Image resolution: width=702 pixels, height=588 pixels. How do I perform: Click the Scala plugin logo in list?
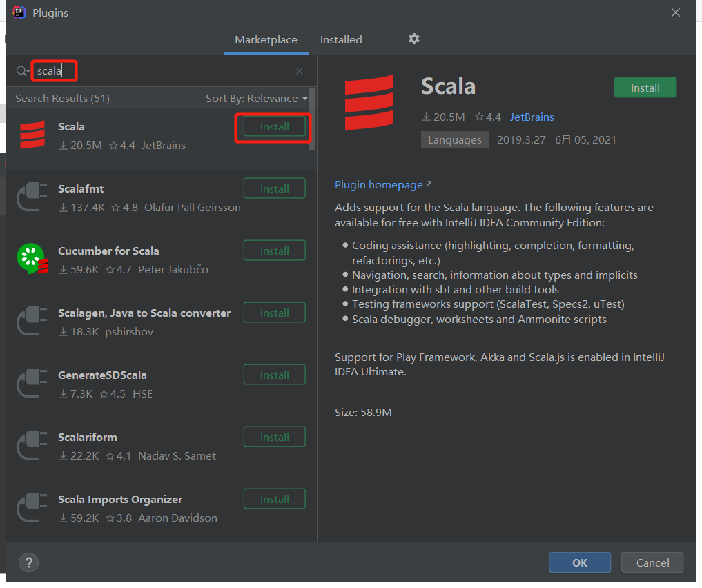[32, 135]
